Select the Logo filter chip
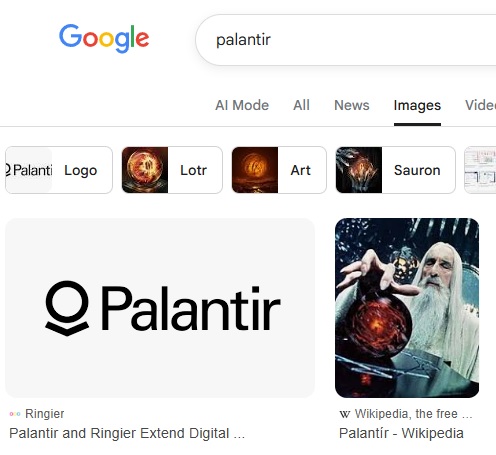The height and width of the screenshot is (455, 496). click(x=59, y=170)
